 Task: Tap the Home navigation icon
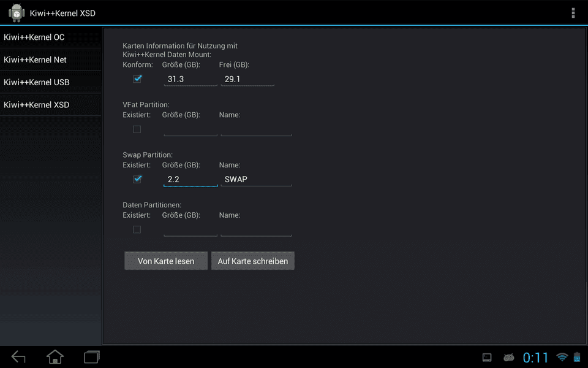click(x=55, y=357)
